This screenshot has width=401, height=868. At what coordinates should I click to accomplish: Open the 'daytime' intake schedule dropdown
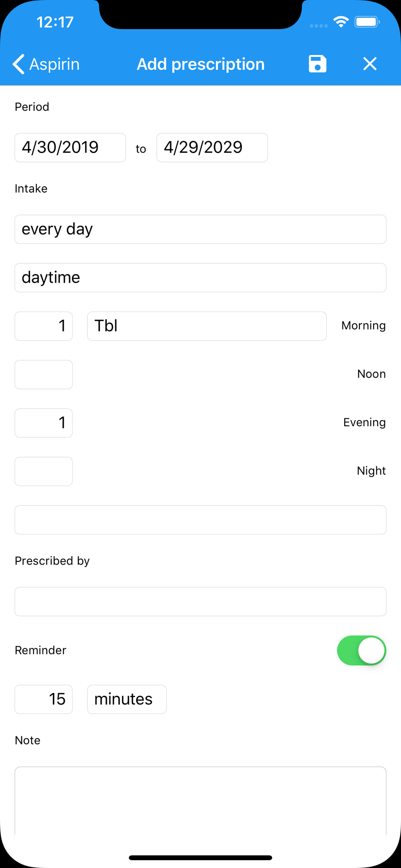click(200, 278)
